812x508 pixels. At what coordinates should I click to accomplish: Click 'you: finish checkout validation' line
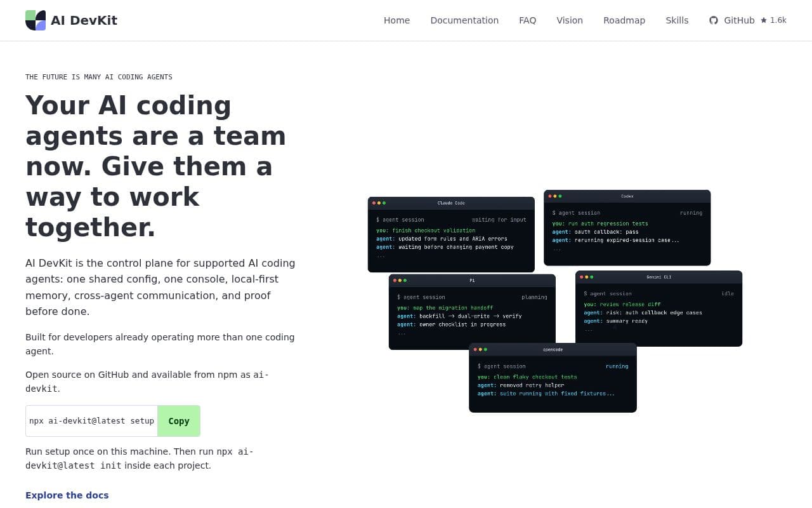point(426,231)
